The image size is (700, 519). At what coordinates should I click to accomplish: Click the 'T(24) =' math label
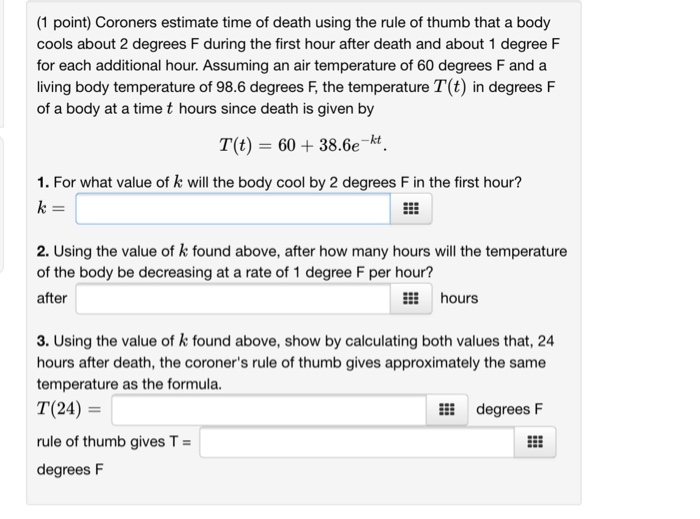70,410
